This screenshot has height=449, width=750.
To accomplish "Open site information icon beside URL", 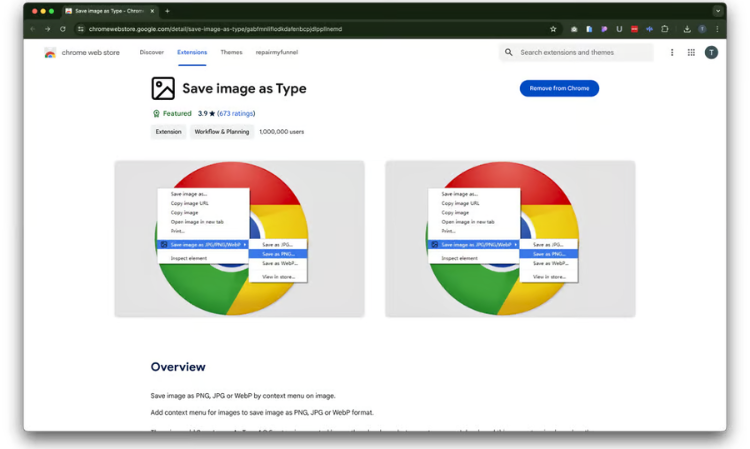I will point(80,29).
